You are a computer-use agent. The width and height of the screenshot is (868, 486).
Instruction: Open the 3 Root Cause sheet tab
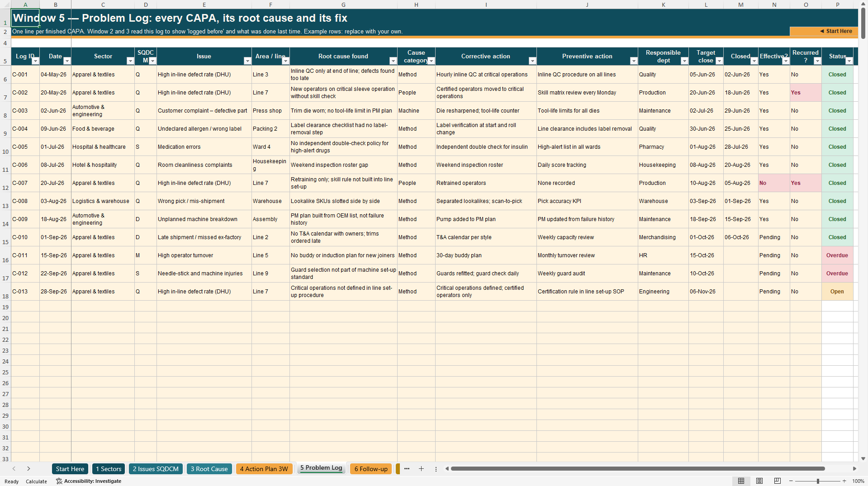[209, 469]
